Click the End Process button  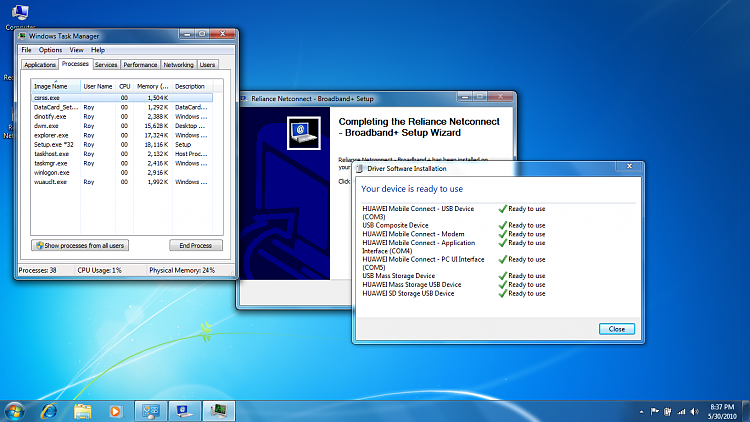[x=196, y=245]
